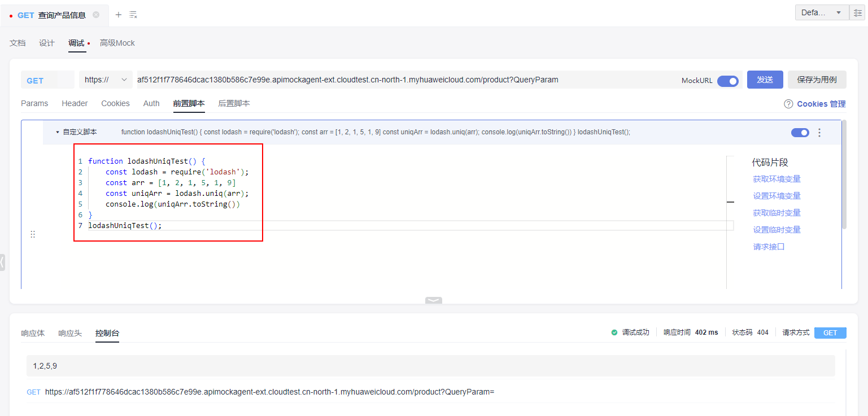Switch to the 后置脚本 tab
Image resolution: width=868 pixels, height=416 pixels.
click(234, 103)
